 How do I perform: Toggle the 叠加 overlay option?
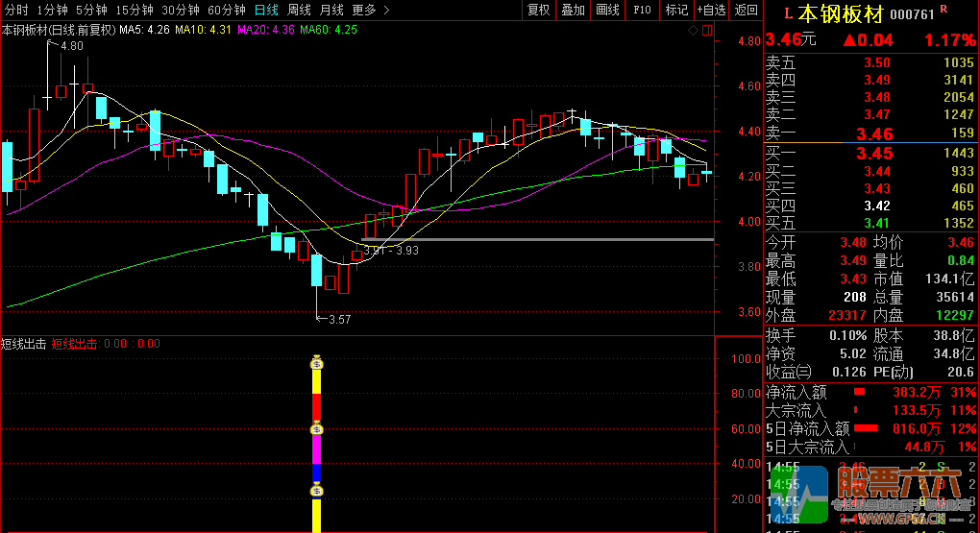click(x=573, y=10)
